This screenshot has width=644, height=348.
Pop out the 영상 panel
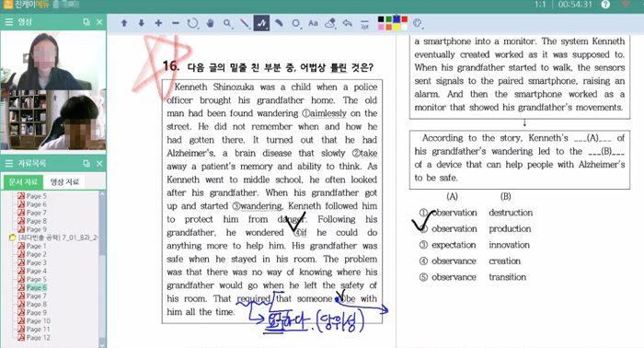point(86,22)
